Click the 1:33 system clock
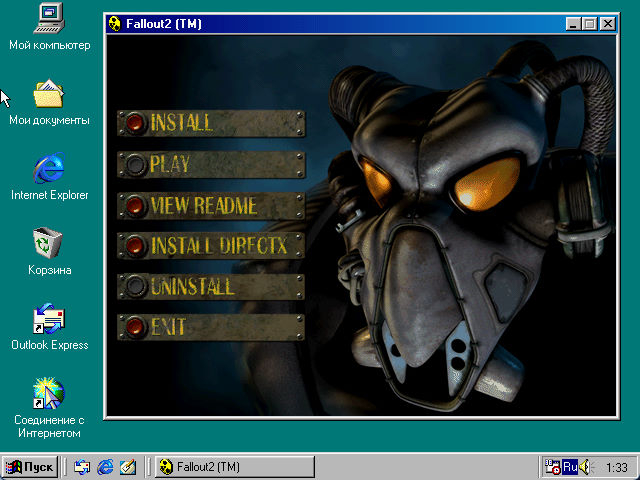Viewport: 640px width, 480px height. tap(616, 467)
